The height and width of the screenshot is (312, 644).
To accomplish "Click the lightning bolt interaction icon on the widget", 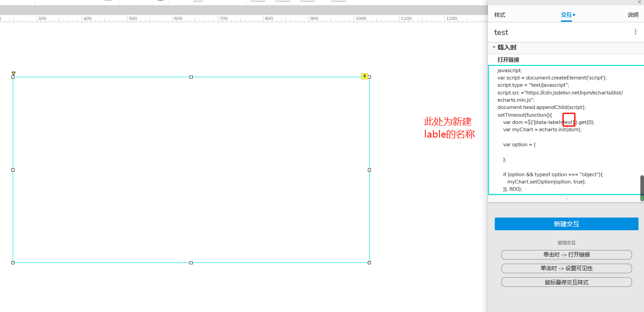I will point(364,76).
